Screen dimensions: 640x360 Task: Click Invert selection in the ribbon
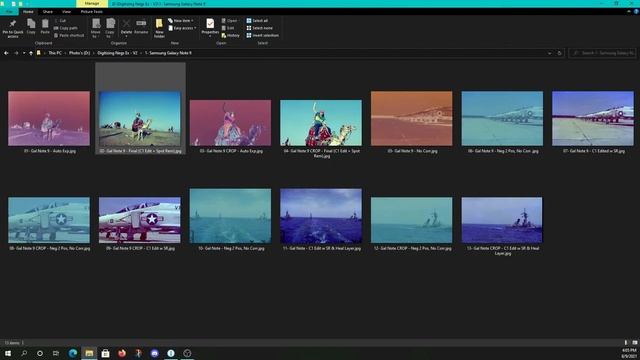click(x=262, y=36)
